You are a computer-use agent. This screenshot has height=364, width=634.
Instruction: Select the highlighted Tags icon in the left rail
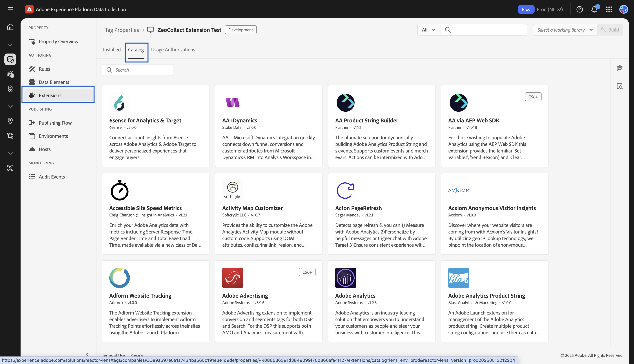click(x=10, y=59)
